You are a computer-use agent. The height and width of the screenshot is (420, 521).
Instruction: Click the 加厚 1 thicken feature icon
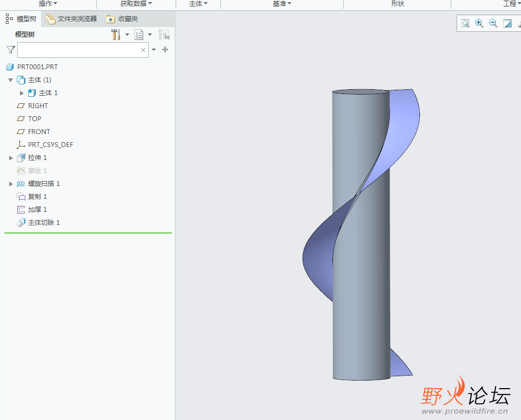[x=21, y=210]
